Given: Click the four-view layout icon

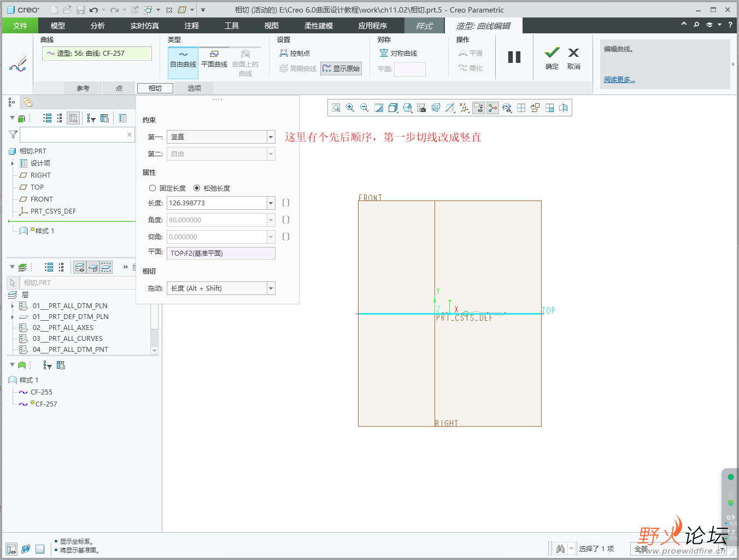Looking at the screenshot, I should [x=521, y=108].
